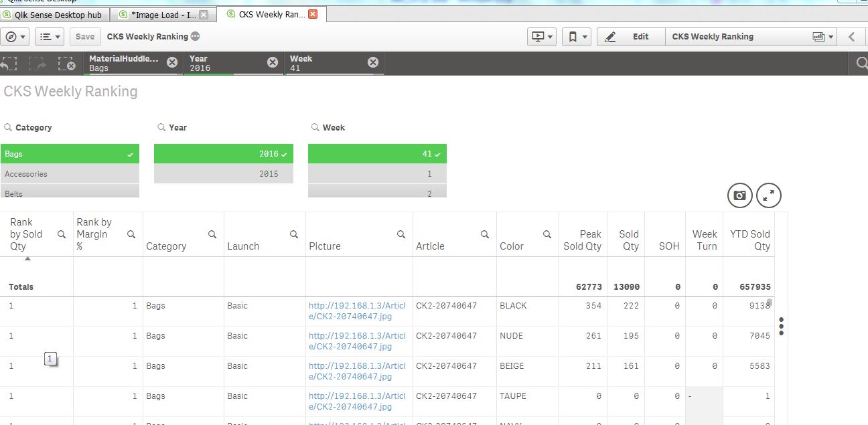The height and width of the screenshot is (425, 868).
Task: Select 2015 in Year filter
Action: pos(224,174)
